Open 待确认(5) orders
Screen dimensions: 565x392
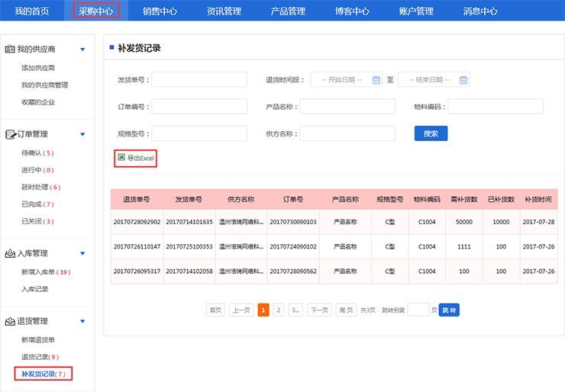(37, 153)
